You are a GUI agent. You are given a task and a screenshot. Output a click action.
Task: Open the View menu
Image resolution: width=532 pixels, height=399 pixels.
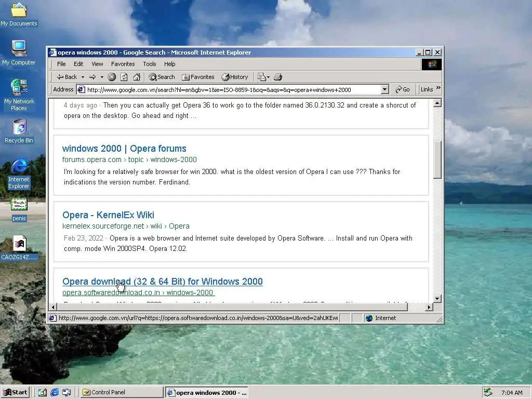tap(97, 64)
